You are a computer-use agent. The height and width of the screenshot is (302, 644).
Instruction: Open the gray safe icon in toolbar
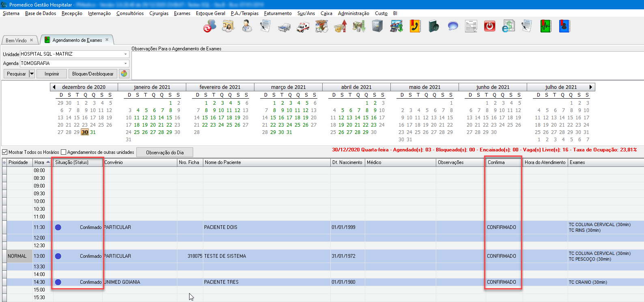377,27
